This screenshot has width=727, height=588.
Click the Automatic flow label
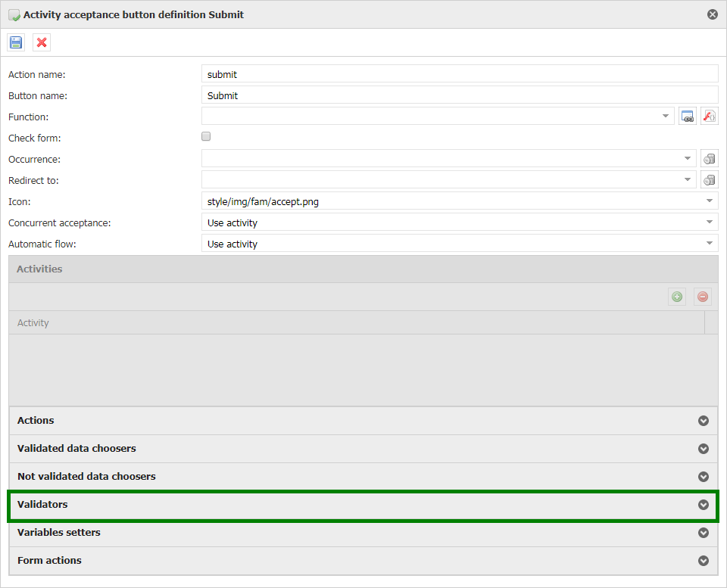[x=42, y=244]
